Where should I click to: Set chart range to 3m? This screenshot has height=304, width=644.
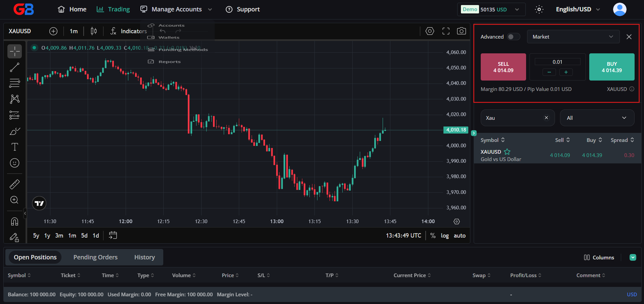tap(59, 236)
